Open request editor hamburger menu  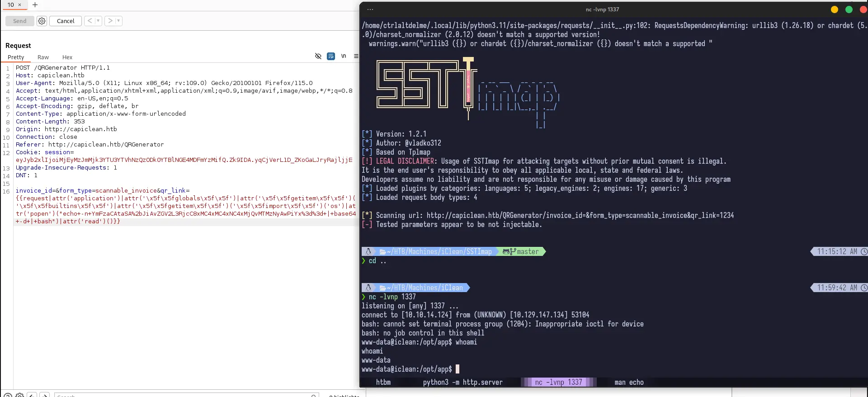pyautogui.click(x=356, y=56)
